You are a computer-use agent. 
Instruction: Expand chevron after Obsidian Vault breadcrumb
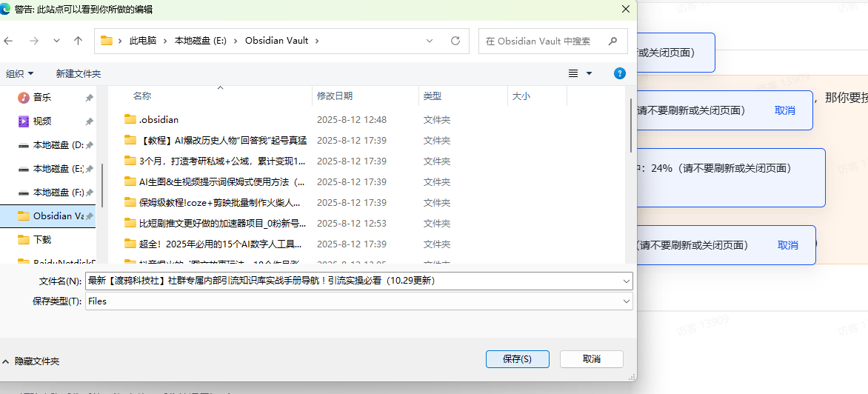click(x=317, y=41)
